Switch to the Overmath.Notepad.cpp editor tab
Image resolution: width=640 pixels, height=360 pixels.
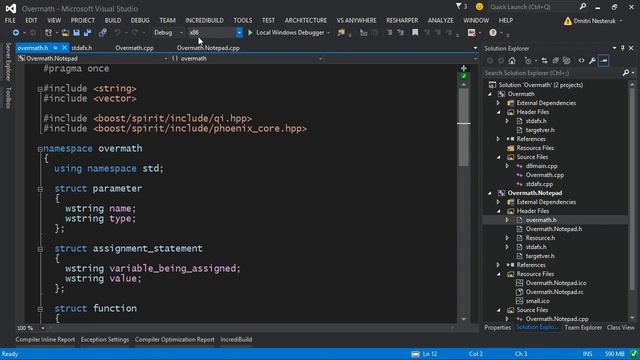[x=208, y=48]
